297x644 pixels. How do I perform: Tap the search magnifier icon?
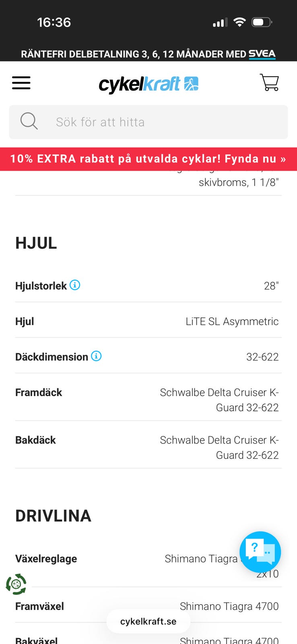(x=29, y=121)
